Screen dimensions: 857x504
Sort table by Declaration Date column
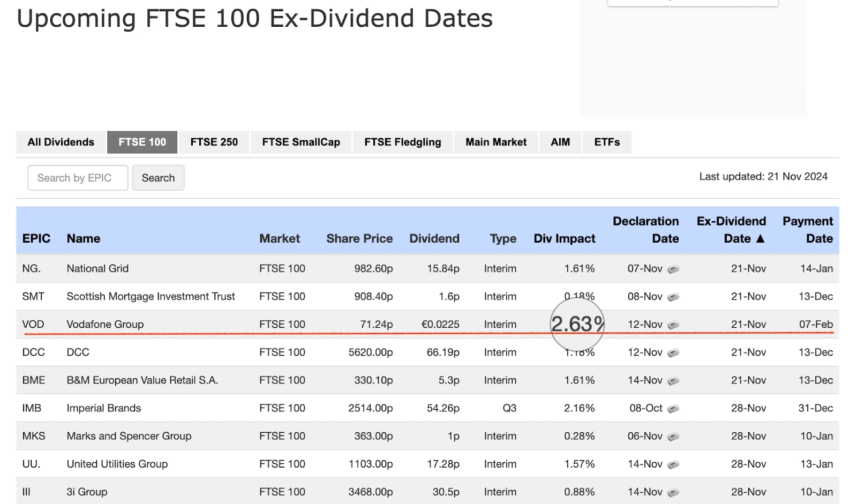coord(646,230)
